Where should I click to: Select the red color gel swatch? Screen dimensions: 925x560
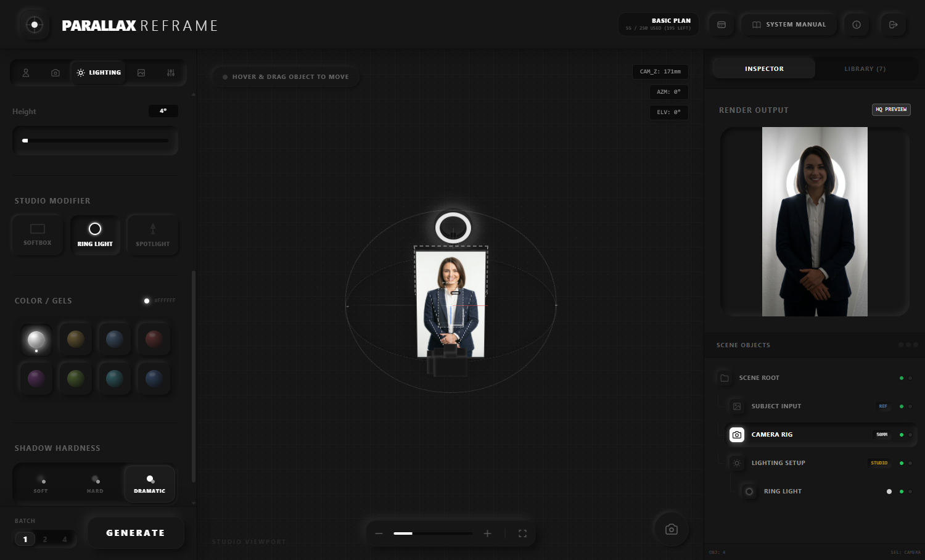click(154, 339)
